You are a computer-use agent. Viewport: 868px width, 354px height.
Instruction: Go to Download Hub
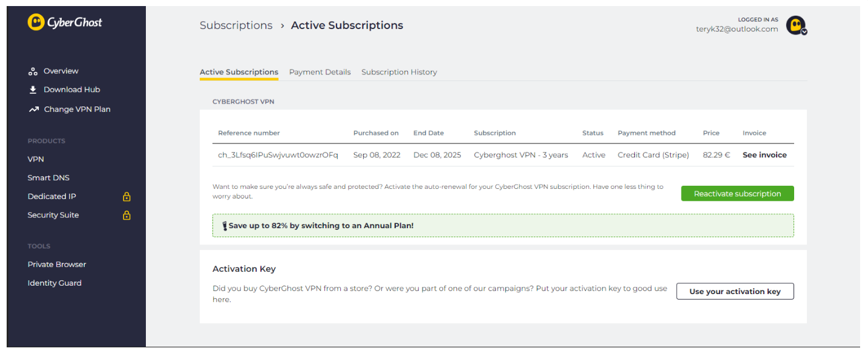(x=72, y=90)
